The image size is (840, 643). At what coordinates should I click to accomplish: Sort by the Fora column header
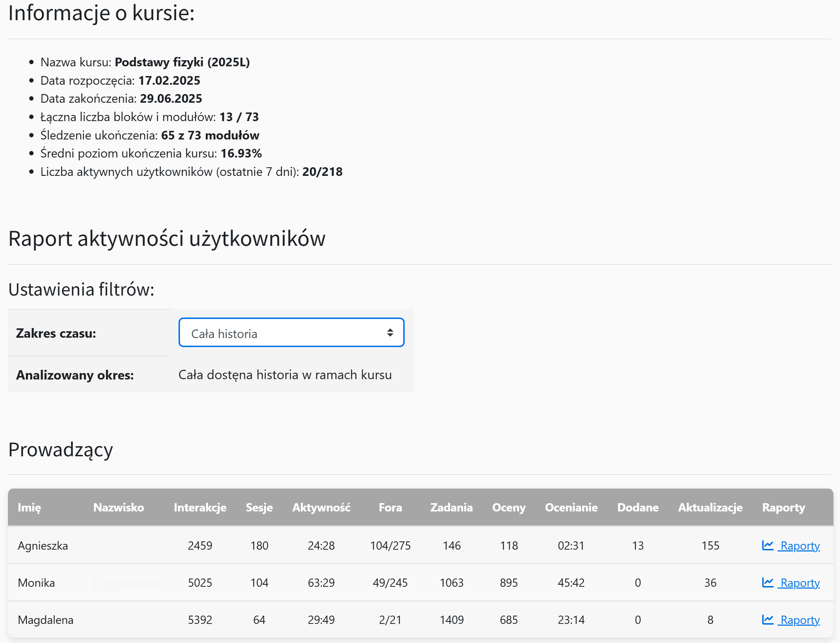(390, 507)
